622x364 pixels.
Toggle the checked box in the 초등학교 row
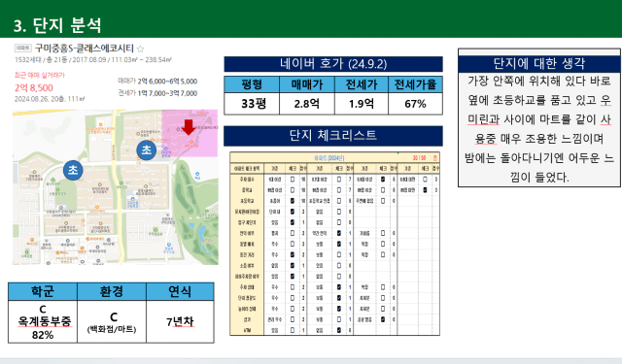point(293,201)
